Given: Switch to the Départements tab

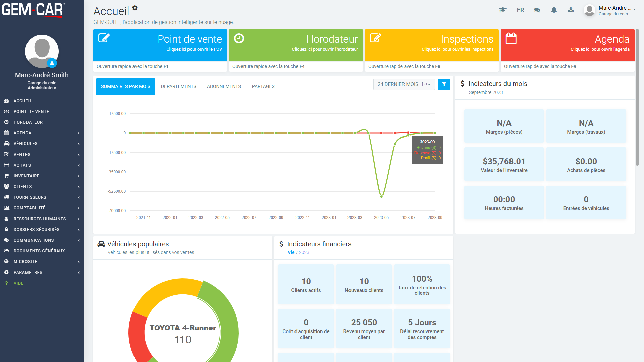Looking at the screenshot, I should point(178,86).
